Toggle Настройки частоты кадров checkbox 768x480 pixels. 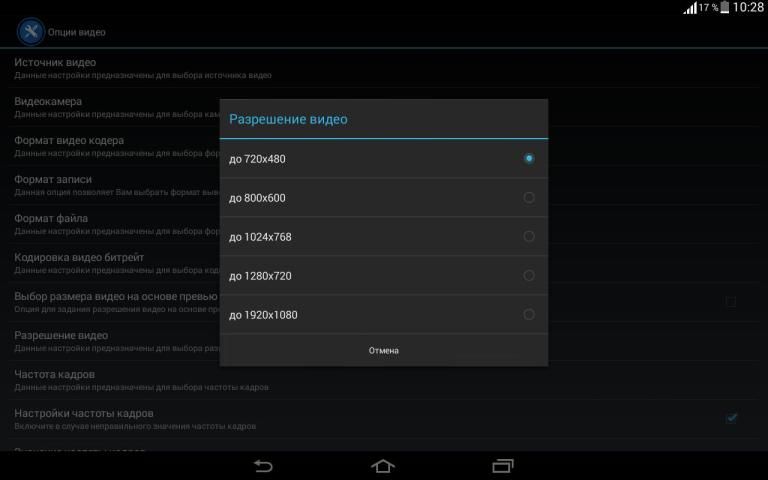(731, 418)
